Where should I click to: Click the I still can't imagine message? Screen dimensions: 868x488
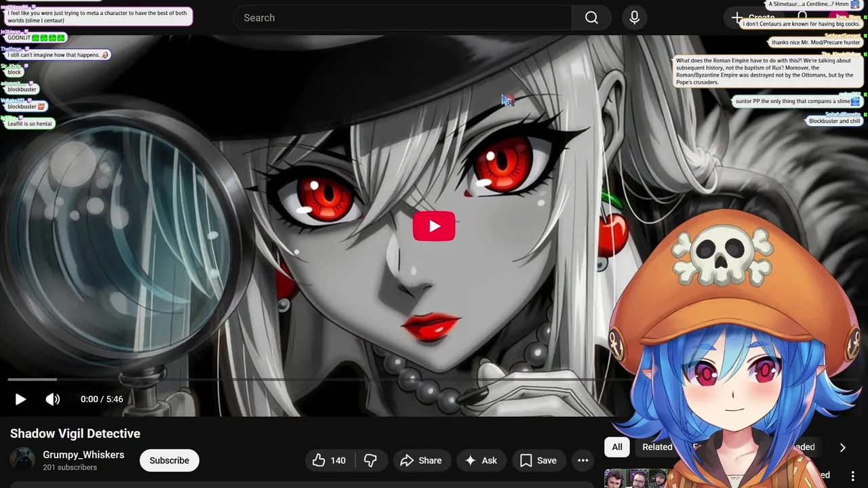coord(58,55)
